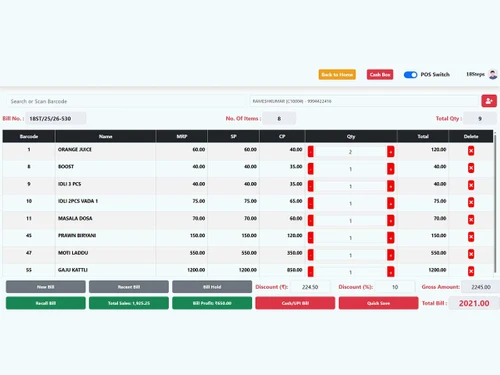
Task: Decrease BOOST quantity with minus
Action: pos(311,169)
